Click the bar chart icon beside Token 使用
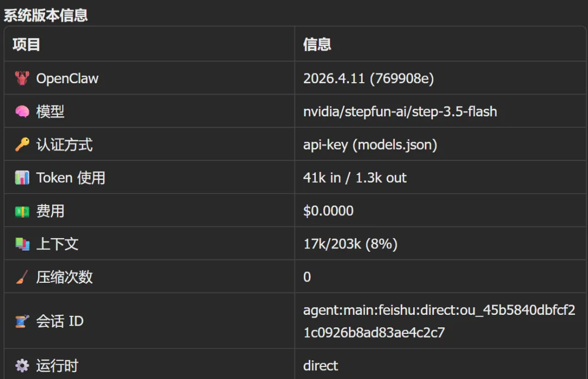 pos(22,178)
